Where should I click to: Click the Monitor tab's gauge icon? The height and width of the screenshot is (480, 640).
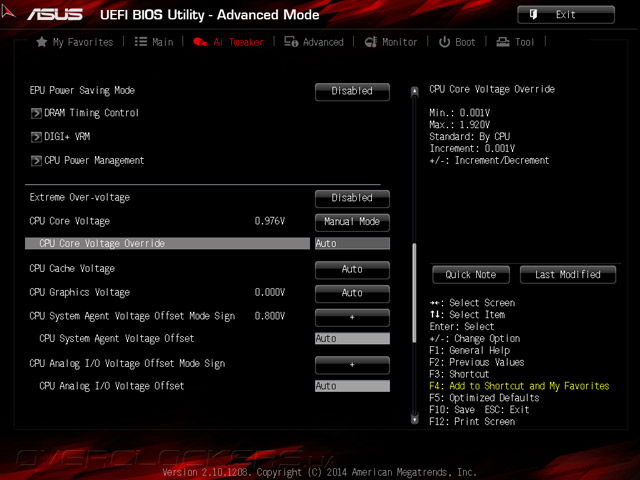point(371,42)
